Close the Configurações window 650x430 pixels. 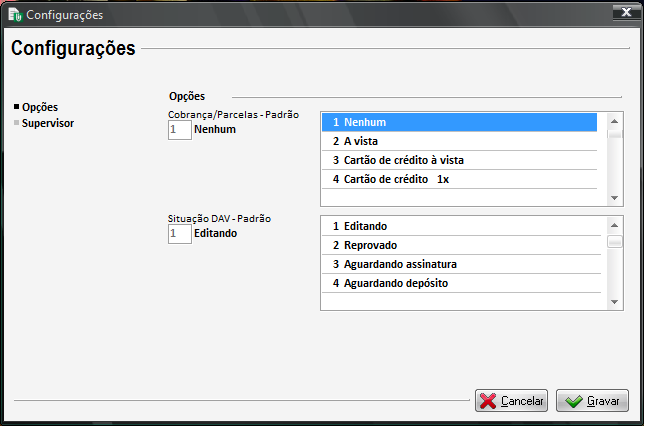pyautogui.click(x=625, y=13)
